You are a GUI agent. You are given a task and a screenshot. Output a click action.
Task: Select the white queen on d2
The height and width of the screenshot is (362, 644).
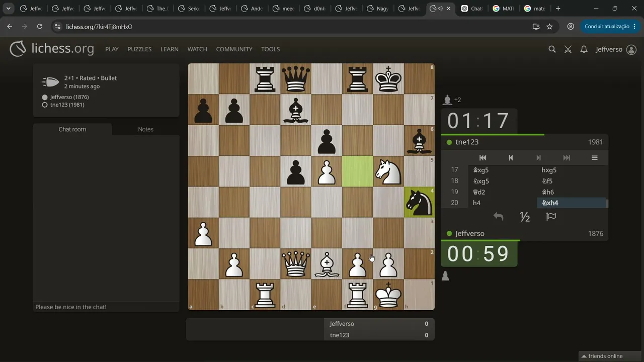296,264
